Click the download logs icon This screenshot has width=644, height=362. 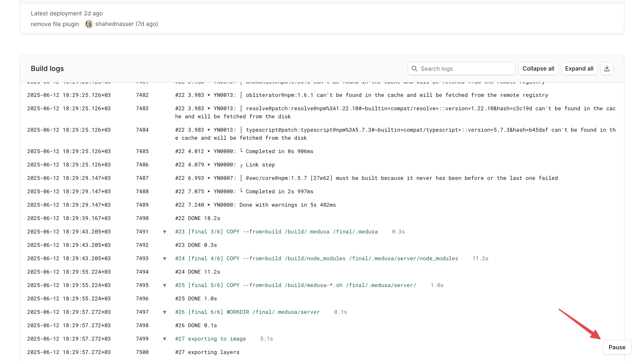pos(607,69)
